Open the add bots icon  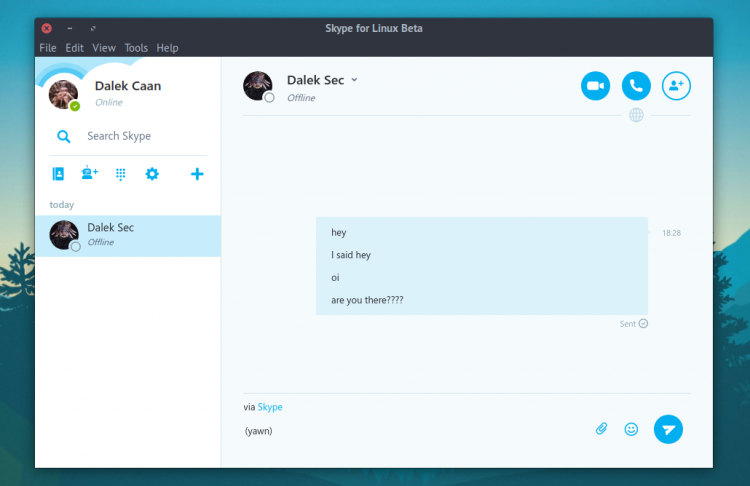[x=89, y=174]
